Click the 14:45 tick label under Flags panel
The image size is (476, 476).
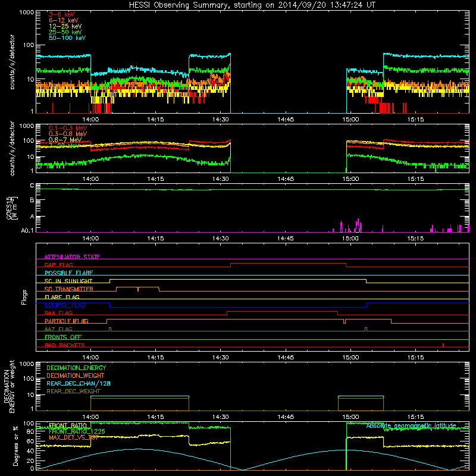(x=286, y=358)
